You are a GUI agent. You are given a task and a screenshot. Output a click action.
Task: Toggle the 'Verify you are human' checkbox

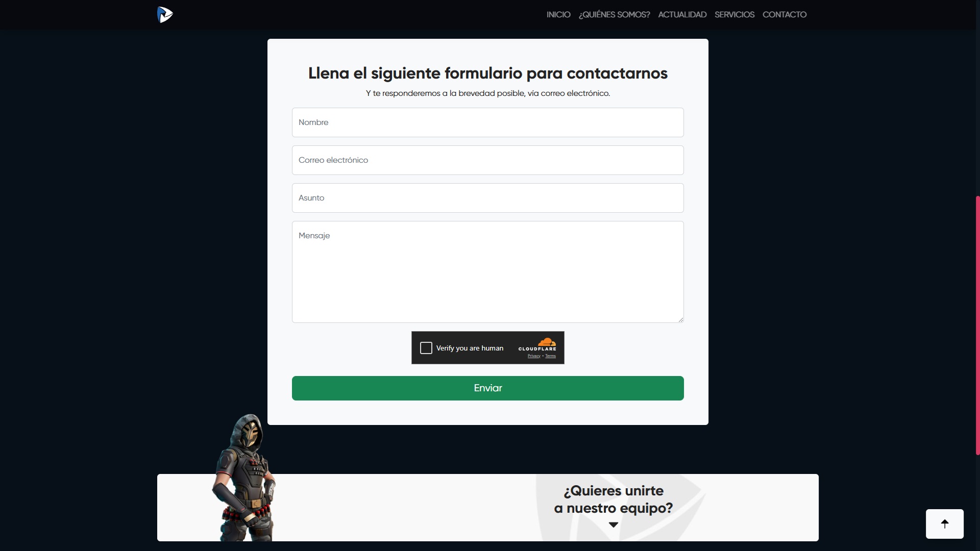[426, 348]
